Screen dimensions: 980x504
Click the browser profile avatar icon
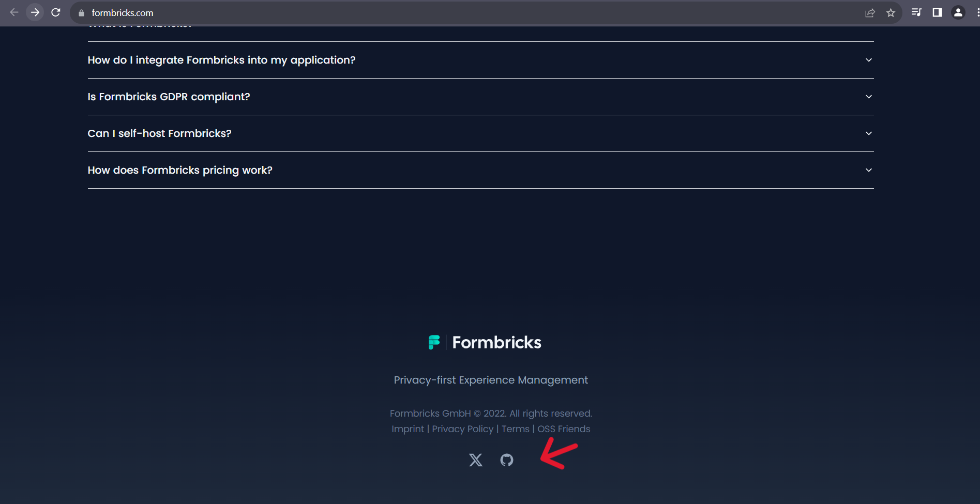point(957,12)
